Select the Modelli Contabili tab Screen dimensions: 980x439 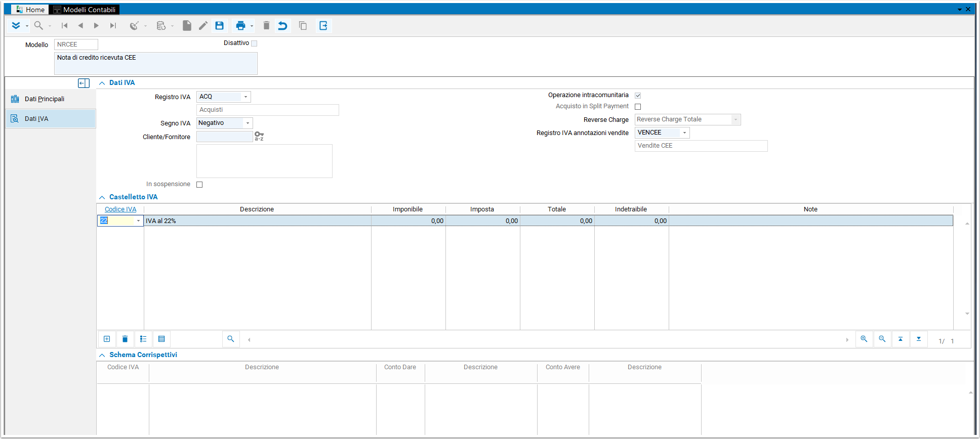(85, 10)
